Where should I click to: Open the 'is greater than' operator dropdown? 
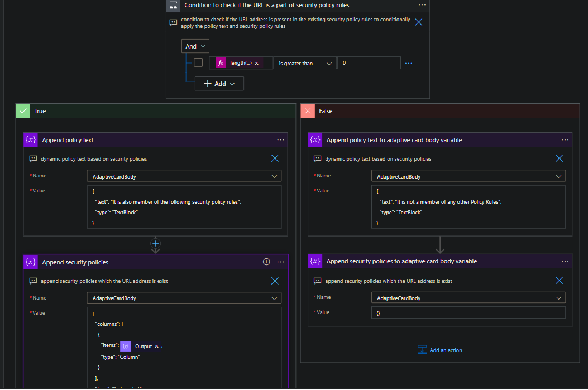point(304,63)
